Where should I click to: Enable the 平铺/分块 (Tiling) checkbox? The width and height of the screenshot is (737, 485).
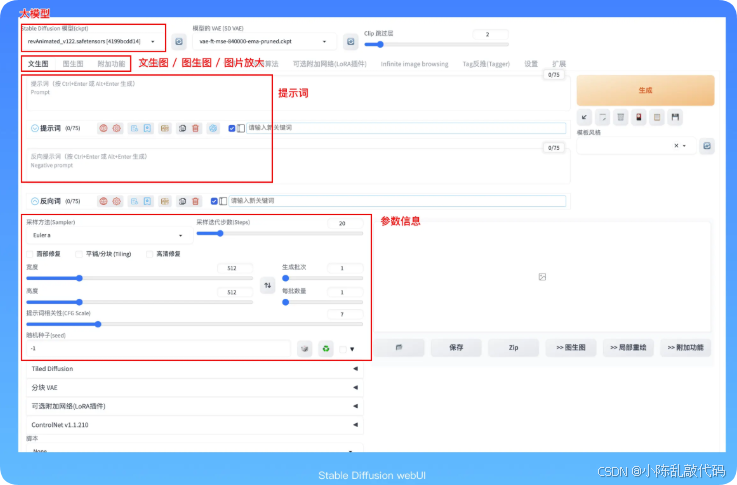[x=79, y=254]
